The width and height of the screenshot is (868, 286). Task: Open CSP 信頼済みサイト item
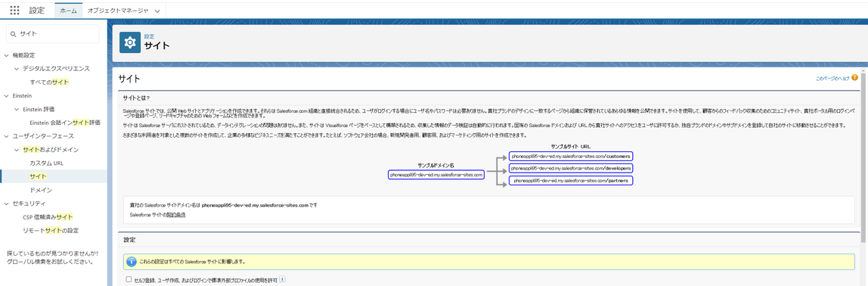pos(48,216)
